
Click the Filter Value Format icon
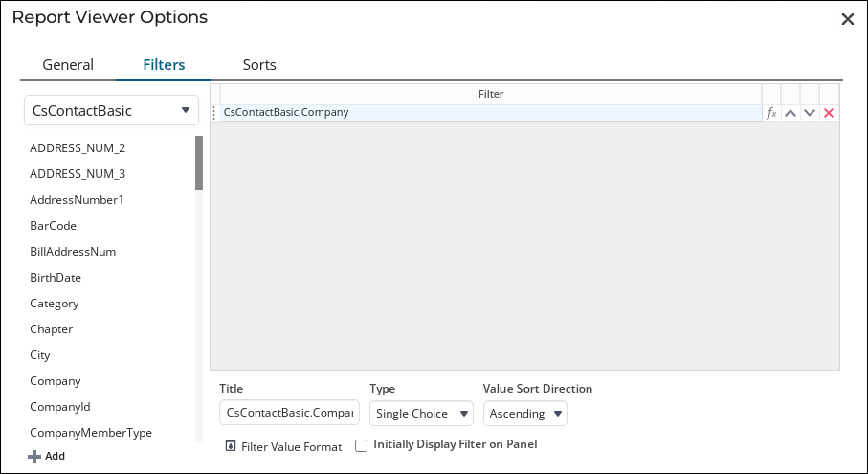(231, 446)
